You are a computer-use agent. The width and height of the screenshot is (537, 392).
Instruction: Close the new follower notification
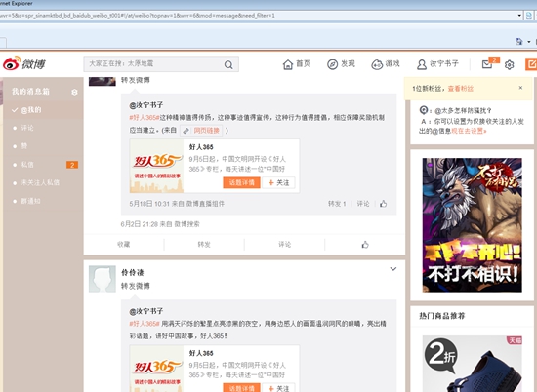click(x=520, y=88)
